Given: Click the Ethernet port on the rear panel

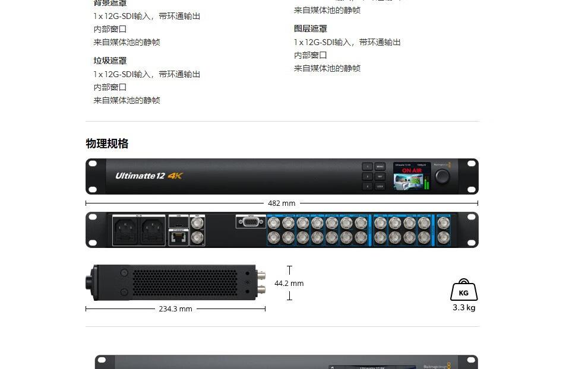Looking at the screenshot, I should point(179,237).
